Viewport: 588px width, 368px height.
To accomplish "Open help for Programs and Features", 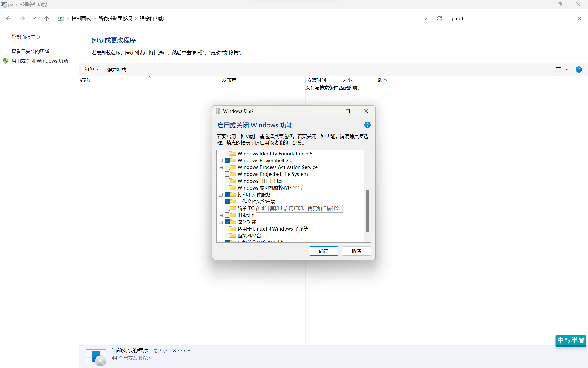I will [579, 69].
